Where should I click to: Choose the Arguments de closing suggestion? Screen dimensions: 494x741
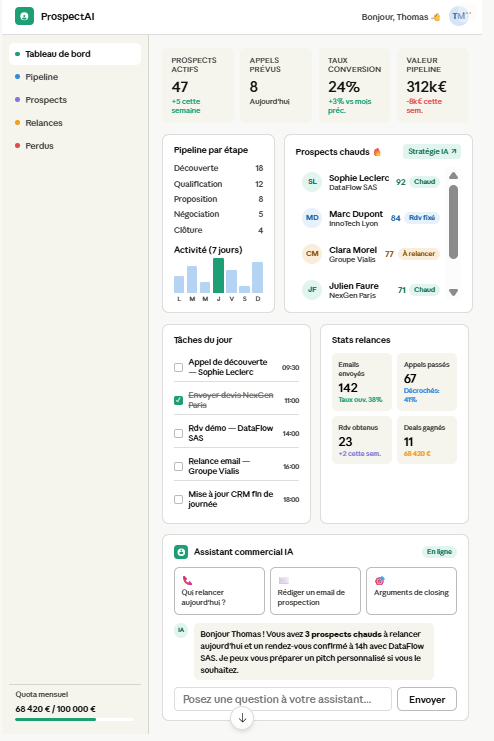coord(411,591)
